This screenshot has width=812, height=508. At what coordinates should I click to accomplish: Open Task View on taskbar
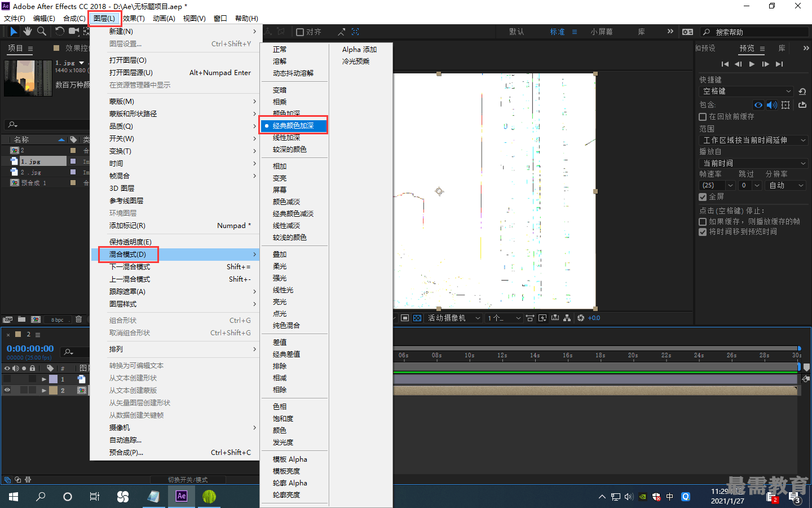[95, 497]
